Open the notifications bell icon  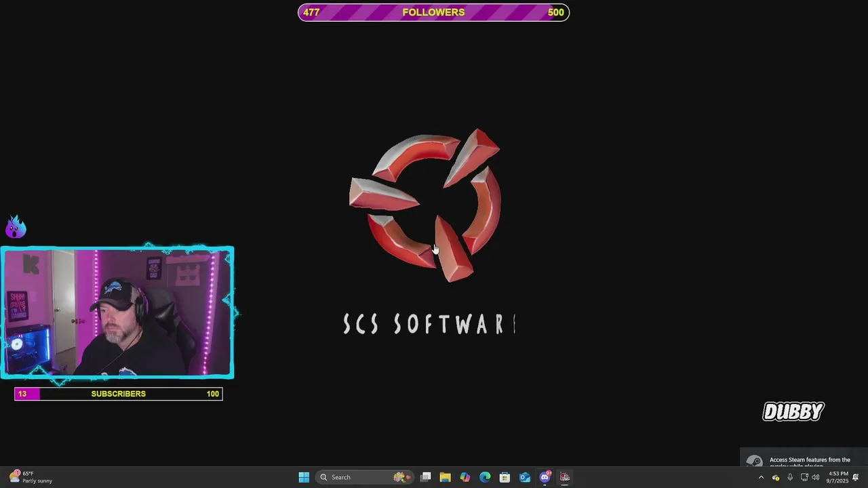tap(856, 477)
